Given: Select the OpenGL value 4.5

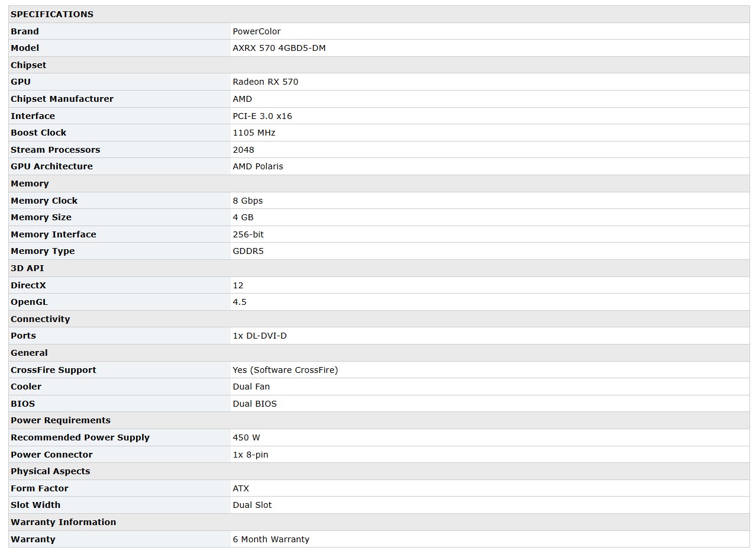Looking at the screenshot, I should click(240, 302).
